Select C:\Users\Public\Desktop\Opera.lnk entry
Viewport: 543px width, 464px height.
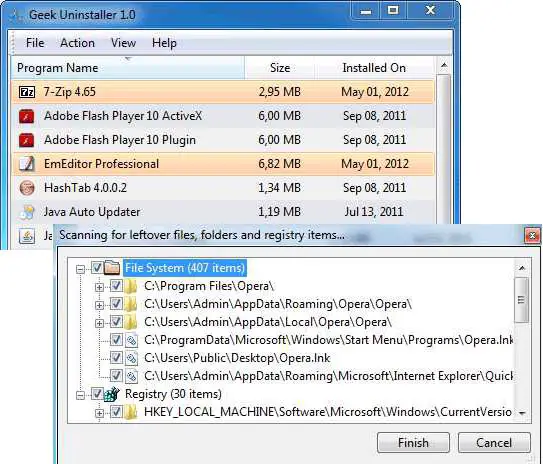click(x=237, y=358)
